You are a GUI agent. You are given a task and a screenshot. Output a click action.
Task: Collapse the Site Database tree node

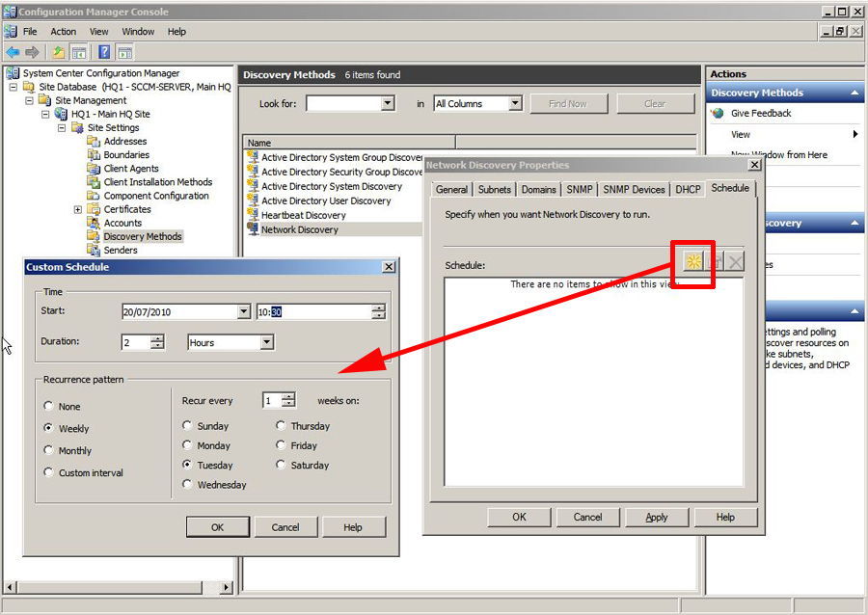(x=14, y=87)
